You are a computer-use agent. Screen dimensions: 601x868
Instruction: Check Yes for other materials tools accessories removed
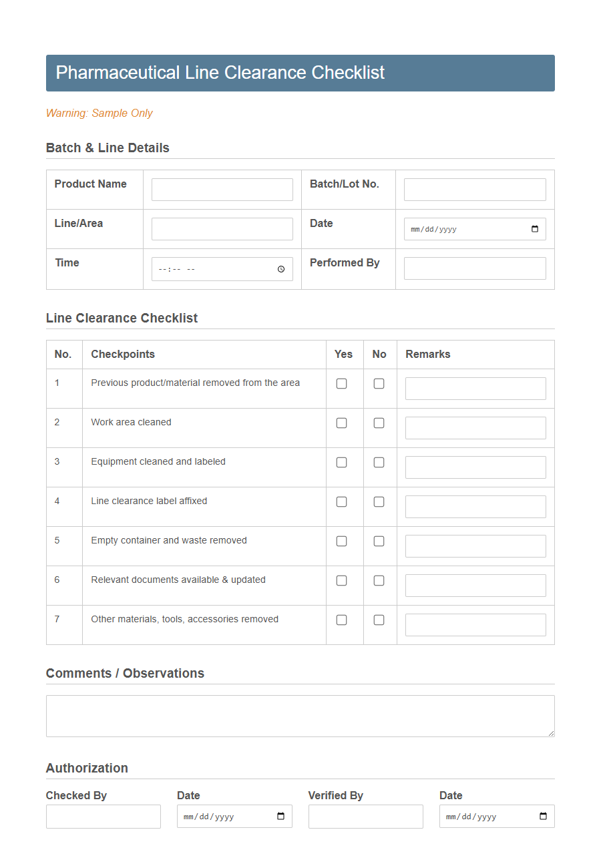(341, 620)
